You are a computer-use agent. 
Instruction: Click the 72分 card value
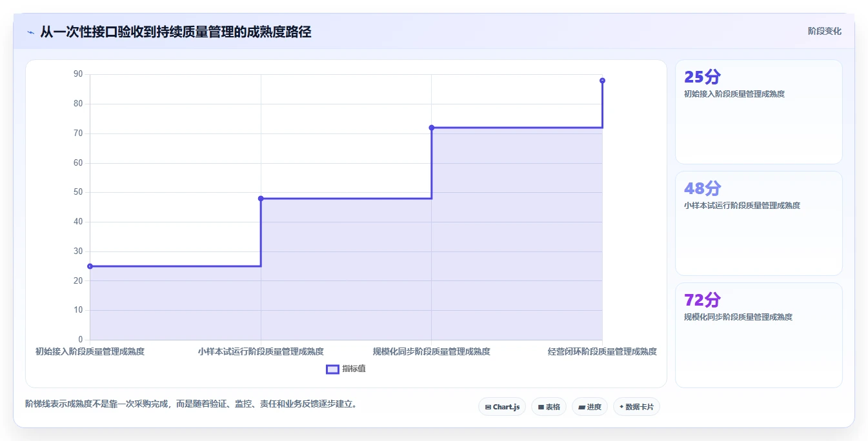point(702,300)
